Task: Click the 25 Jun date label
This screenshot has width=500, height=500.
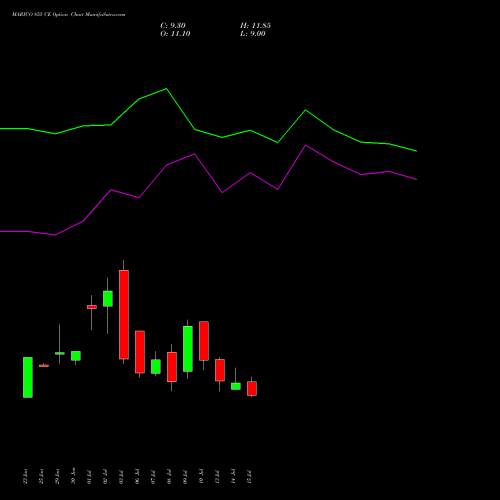Action: (x=42, y=476)
